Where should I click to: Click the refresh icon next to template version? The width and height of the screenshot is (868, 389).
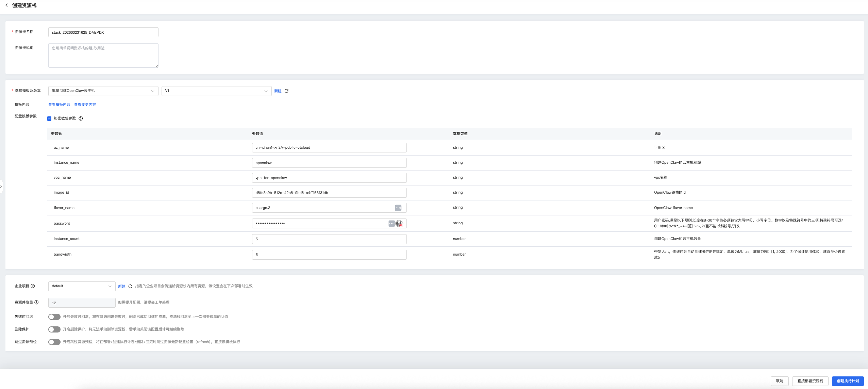pos(286,91)
